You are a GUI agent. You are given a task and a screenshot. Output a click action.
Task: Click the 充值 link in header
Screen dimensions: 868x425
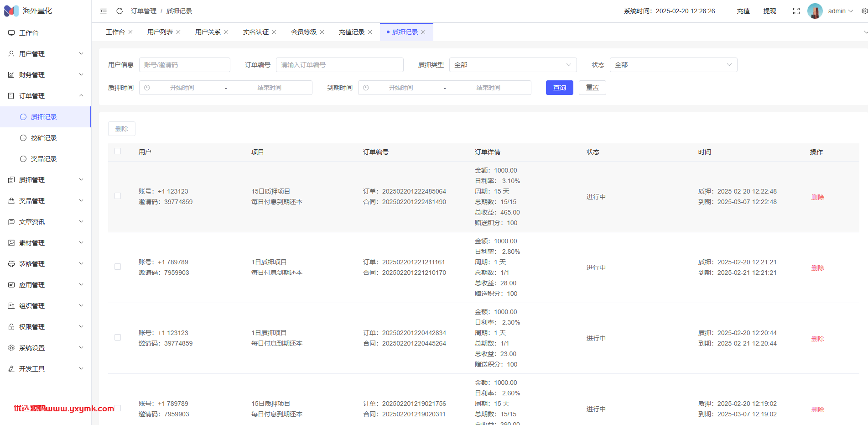click(743, 11)
